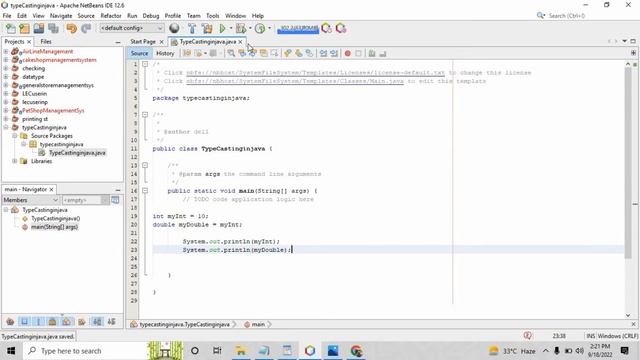
Task: Click the Clean and Build Project icon
Action: pos(207,28)
